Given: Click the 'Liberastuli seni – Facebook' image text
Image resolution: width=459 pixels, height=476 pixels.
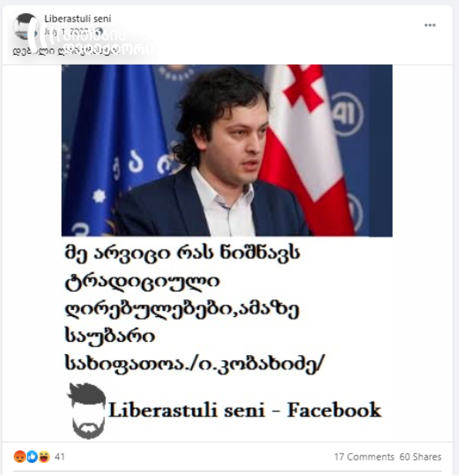Looking at the screenshot, I should [x=245, y=410].
